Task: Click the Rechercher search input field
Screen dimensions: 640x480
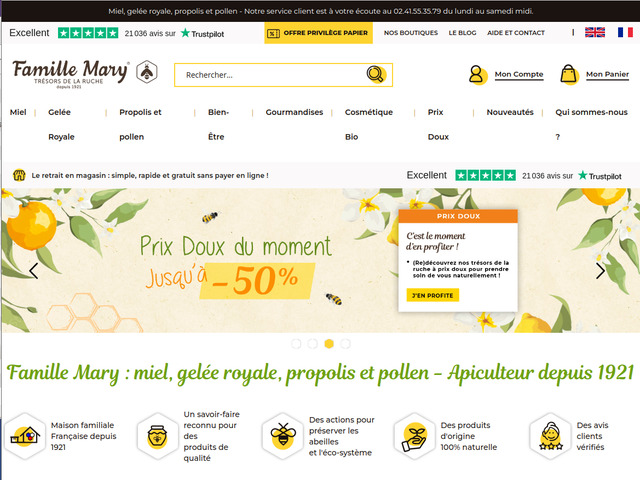Action: point(283,75)
